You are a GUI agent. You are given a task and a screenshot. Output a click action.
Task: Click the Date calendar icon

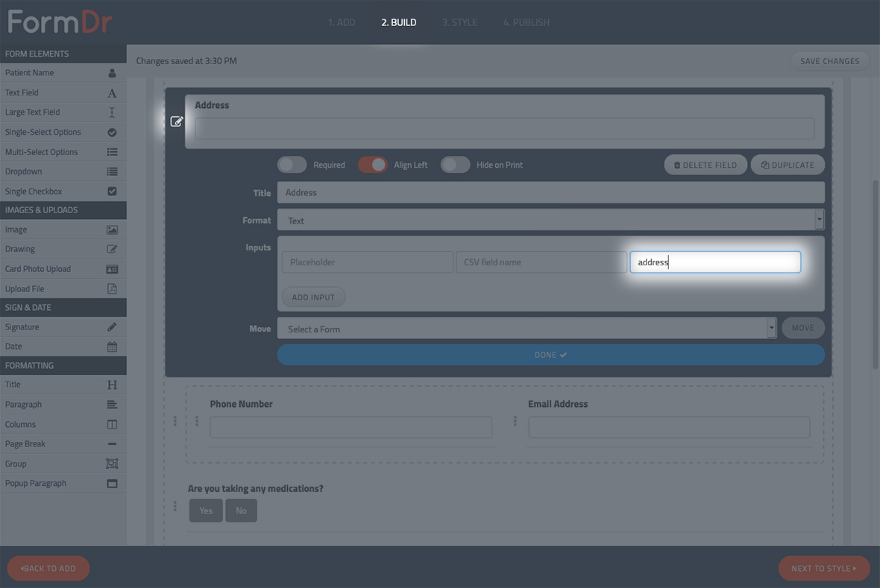tap(113, 347)
